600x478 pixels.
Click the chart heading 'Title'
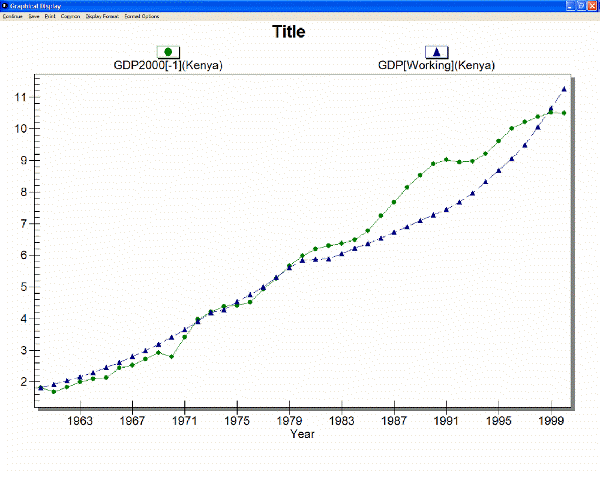tap(289, 32)
